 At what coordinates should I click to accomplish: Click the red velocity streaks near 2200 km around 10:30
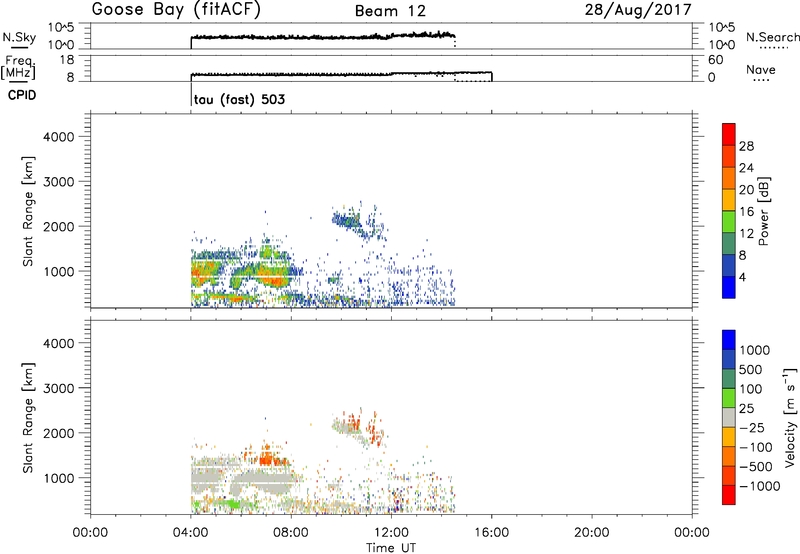[x=353, y=422]
